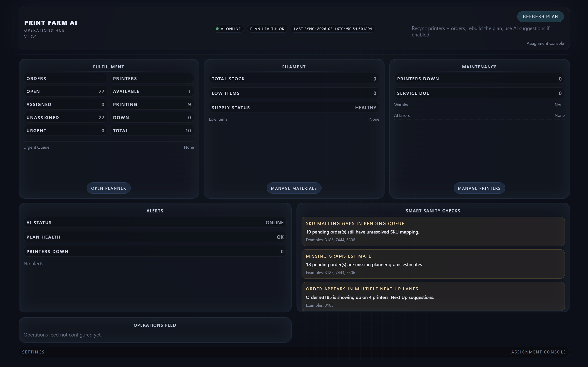
Task: Click MANAGE PRINTERS in the Maintenance panel
Action: coord(479,188)
